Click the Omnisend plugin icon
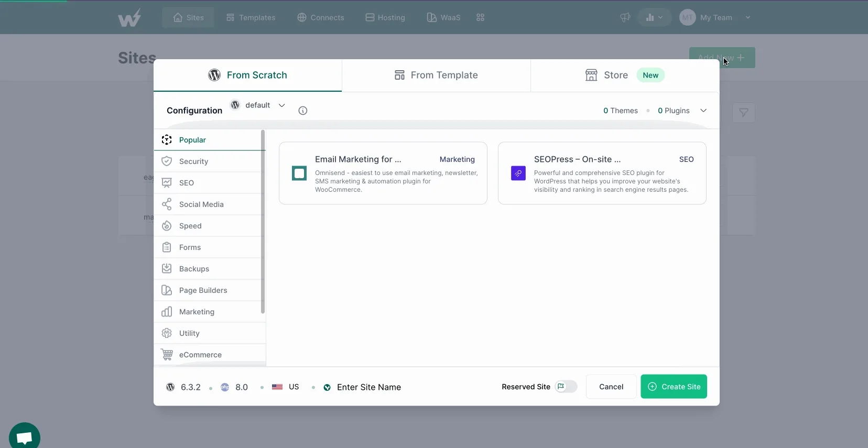The height and width of the screenshot is (448, 868). click(299, 173)
